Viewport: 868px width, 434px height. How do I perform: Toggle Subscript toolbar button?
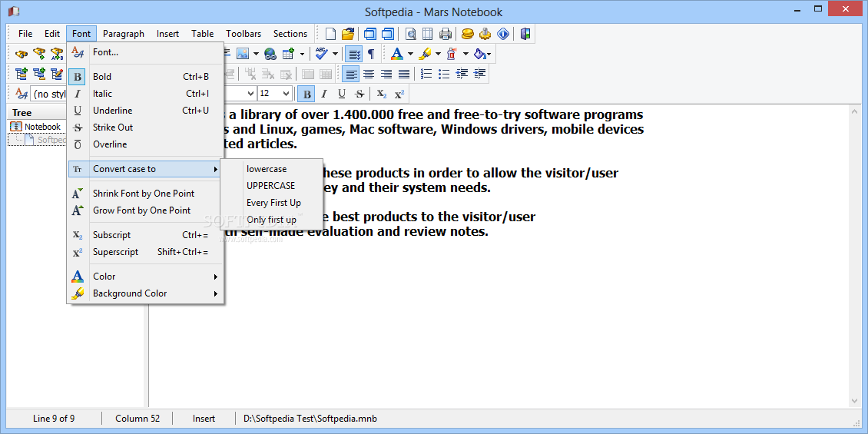(x=382, y=94)
